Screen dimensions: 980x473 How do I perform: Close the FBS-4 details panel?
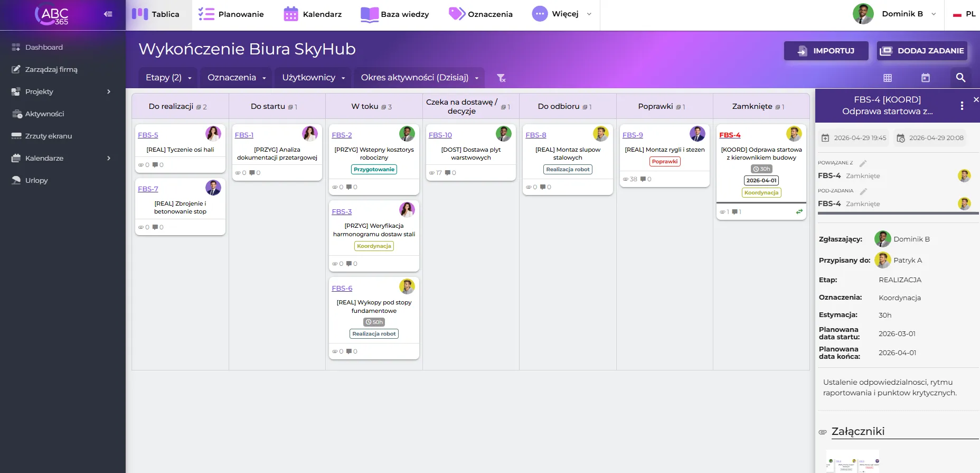click(x=976, y=99)
